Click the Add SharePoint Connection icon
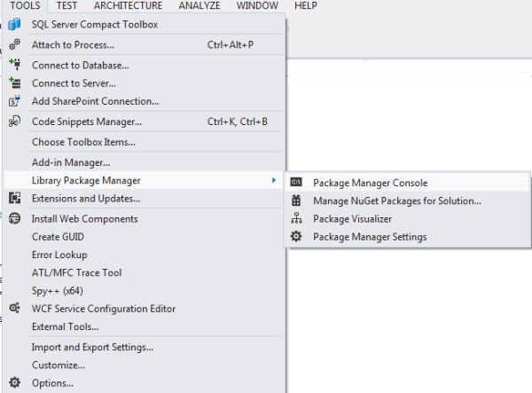The width and height of the screenshot is (532, 393). [14, 101]
